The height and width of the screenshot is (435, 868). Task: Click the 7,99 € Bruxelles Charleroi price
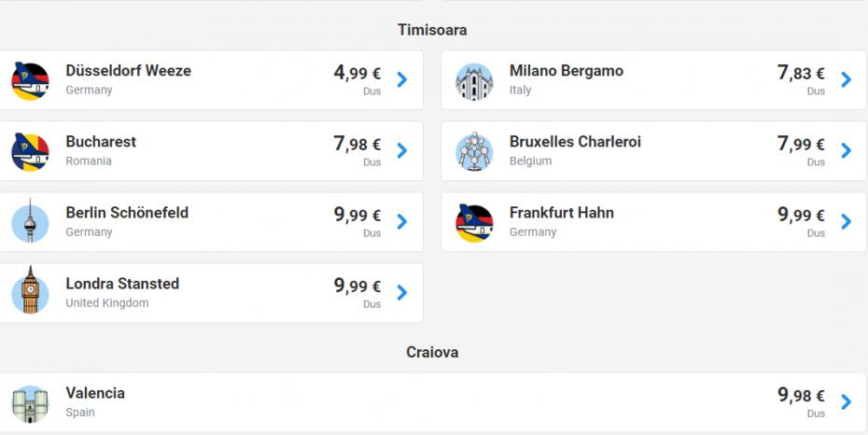(801, 144)
